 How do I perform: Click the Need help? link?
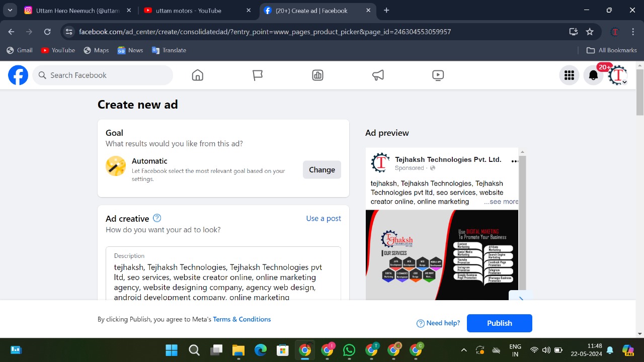point(438,323)
